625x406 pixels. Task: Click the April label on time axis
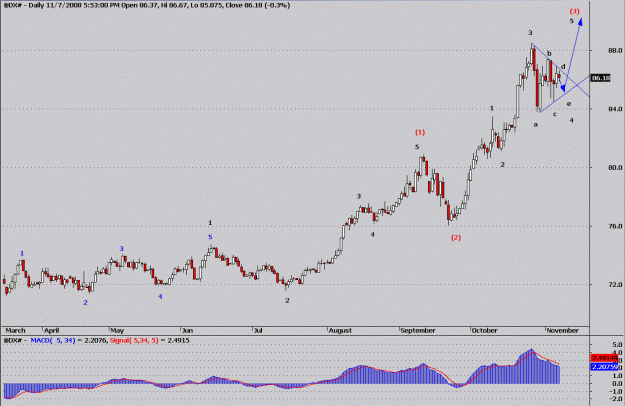pos(51,330)
